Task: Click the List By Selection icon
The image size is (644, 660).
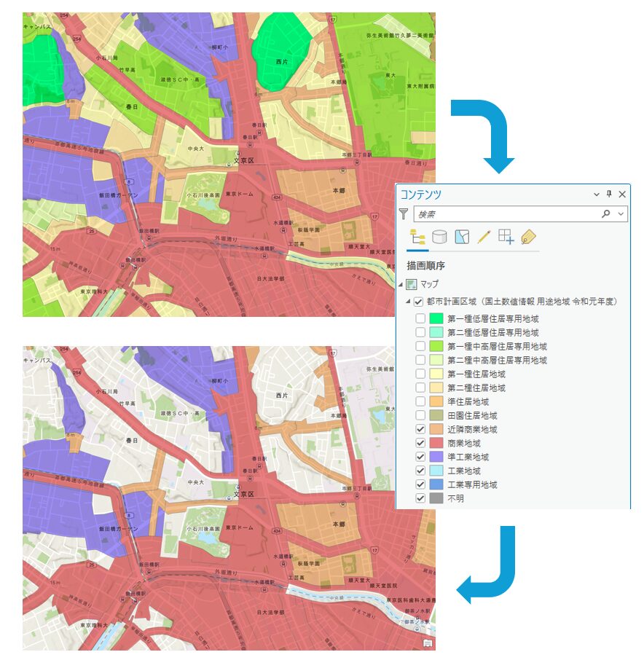Action: tap(461, 237)
